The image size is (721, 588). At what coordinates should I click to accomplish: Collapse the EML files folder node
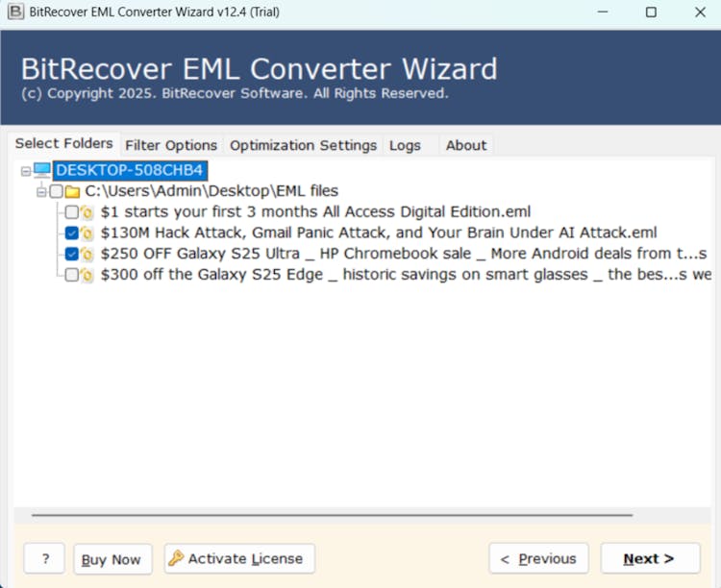coord(41,192)
